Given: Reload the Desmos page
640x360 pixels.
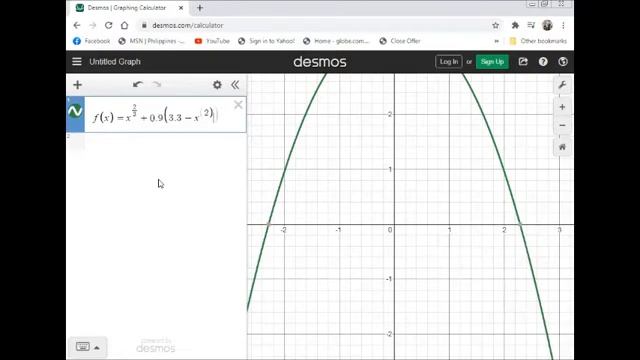Looking at the screenshot, I should coord(109,25).
